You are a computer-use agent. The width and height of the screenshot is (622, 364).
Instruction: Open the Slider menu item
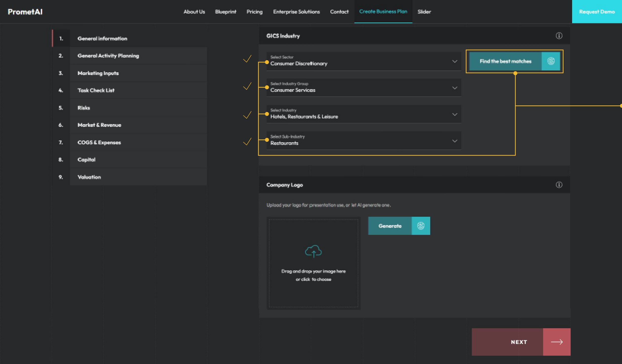(x=424, y=12)
